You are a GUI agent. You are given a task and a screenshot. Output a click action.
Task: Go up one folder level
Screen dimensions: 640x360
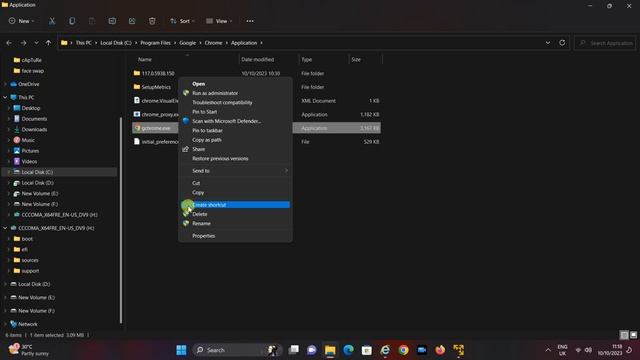[x=48, y=43]
